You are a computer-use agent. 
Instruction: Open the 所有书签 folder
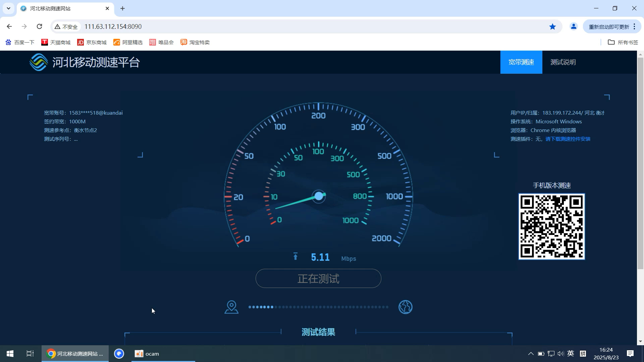[x=623, y=42]
